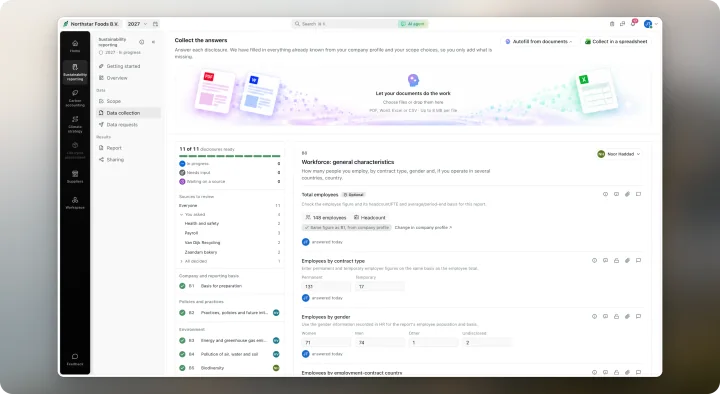Open the notifications bell with red badge
The width and height of the screenshot is (720, 394).
point(633,23)
